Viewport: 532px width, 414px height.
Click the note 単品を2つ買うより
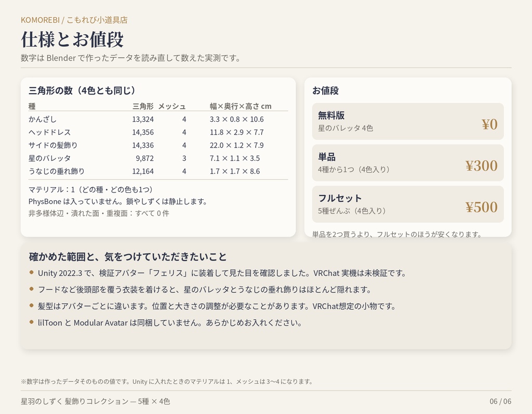tap(396, 234)
